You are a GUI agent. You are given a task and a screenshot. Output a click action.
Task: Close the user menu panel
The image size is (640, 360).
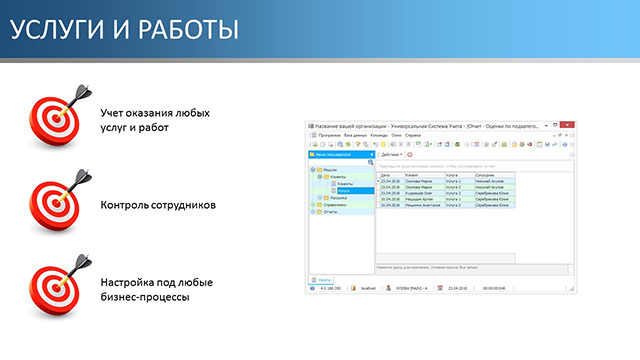371,155
